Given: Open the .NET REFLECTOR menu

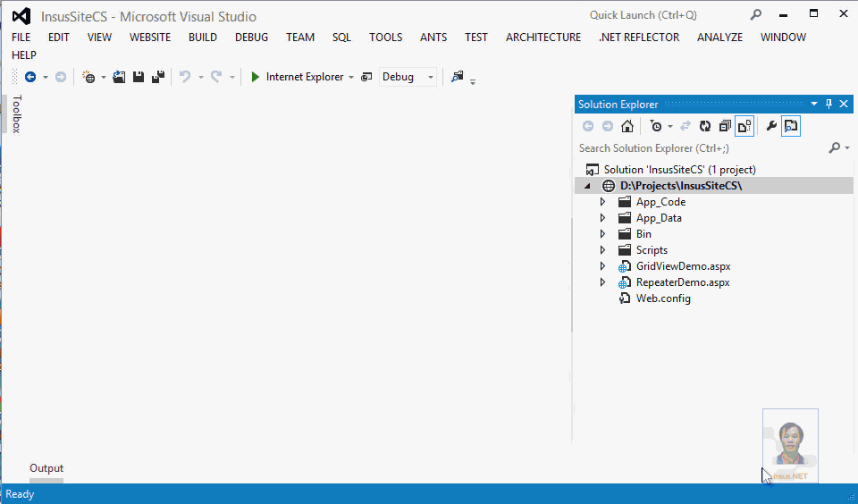Looking at the screenshot, I should 639,38.
